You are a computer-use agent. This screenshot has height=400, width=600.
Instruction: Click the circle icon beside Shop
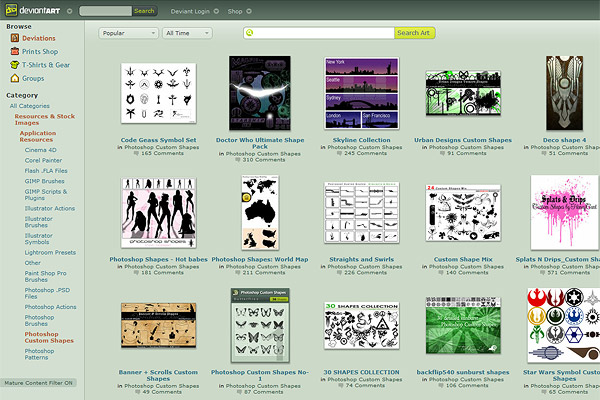point(249,11)
